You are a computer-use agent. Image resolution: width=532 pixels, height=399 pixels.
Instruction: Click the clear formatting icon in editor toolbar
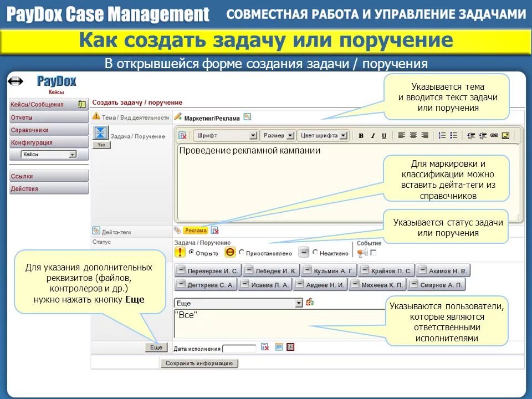(x=182, y=135)
